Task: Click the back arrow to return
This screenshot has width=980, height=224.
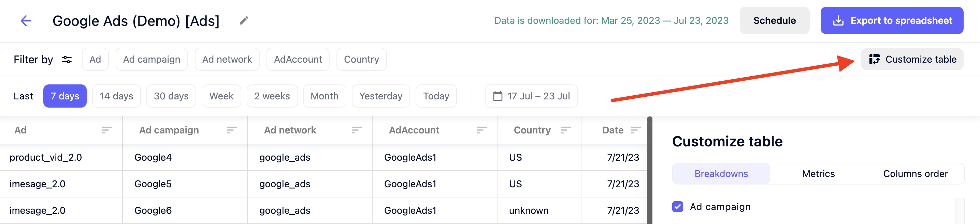Action: point(25,20)
